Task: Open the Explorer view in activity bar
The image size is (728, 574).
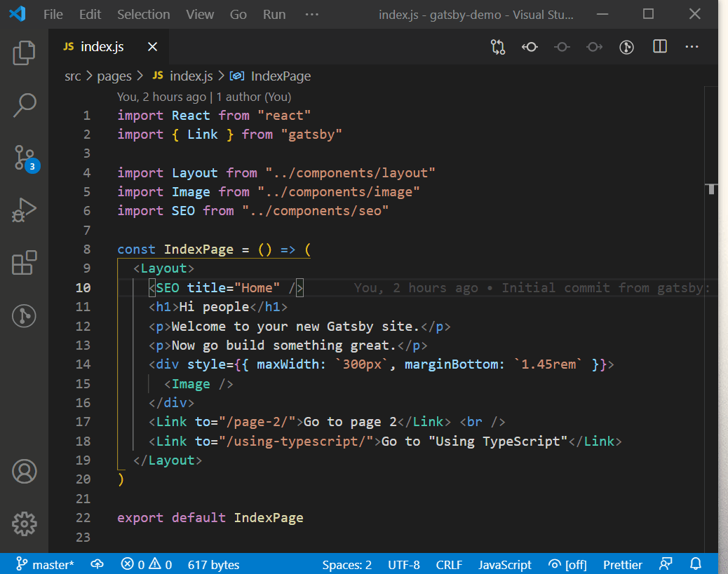Action: (24, 53)
